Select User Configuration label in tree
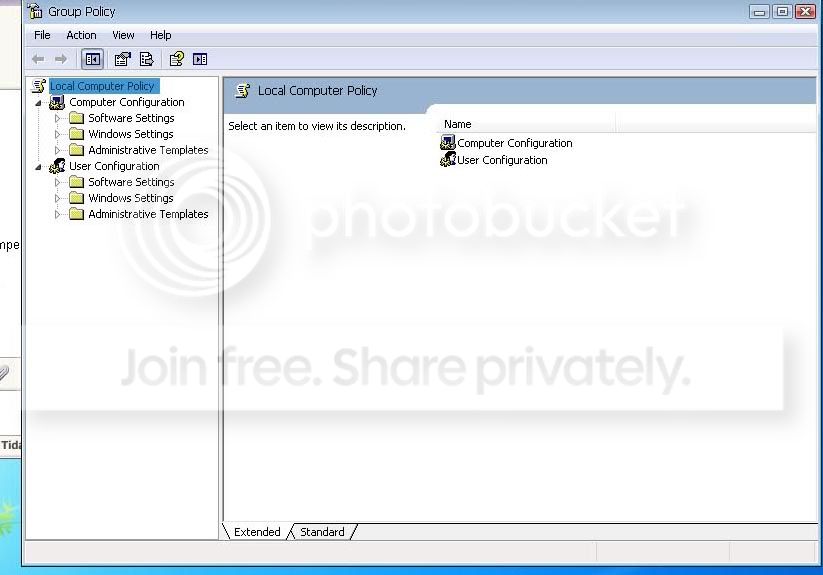The width and height of the screenshot is (823, 575). [x=114, y=166]
